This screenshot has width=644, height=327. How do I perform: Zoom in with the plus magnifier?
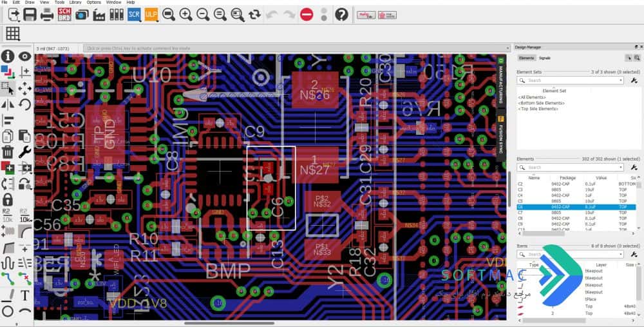(185, 15)
